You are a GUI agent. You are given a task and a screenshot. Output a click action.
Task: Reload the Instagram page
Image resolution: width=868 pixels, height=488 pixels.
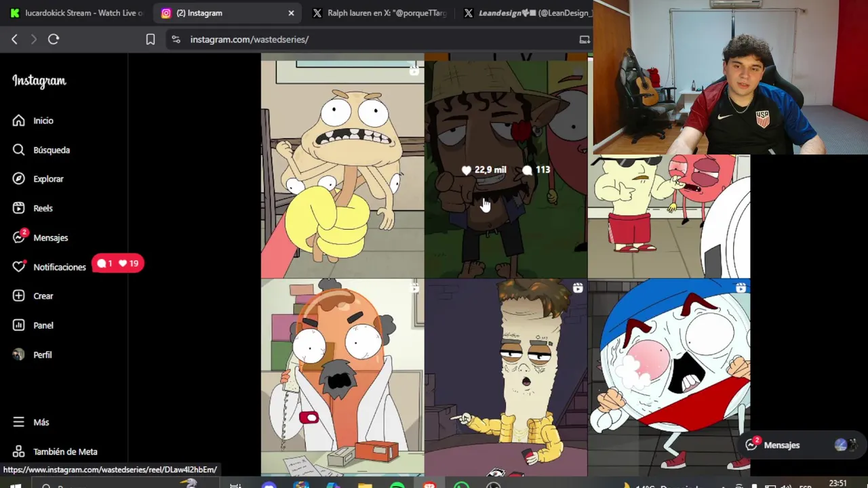(54, 39)
